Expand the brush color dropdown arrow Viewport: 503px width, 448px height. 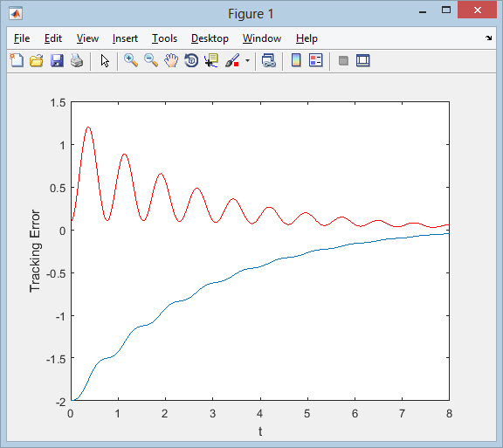(247, 60)
